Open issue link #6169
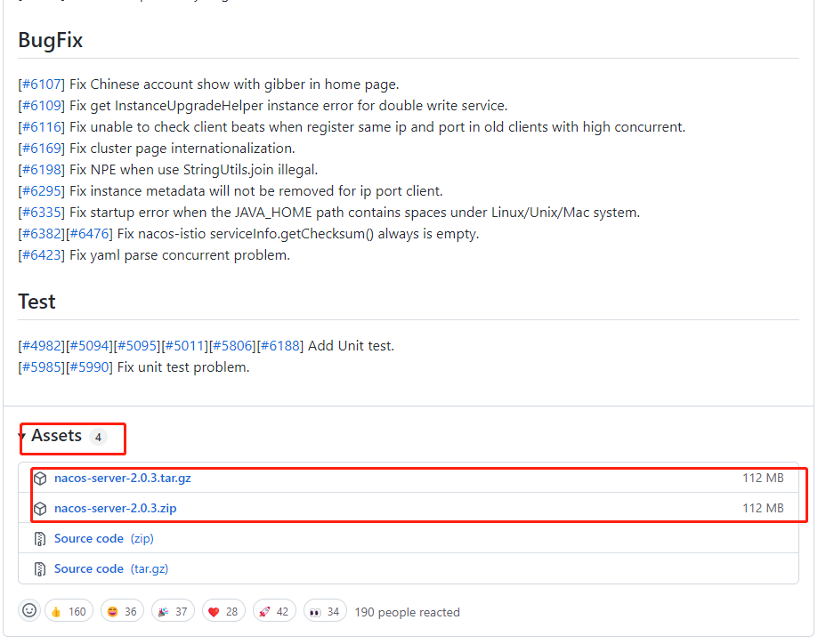 coord(42,149)
